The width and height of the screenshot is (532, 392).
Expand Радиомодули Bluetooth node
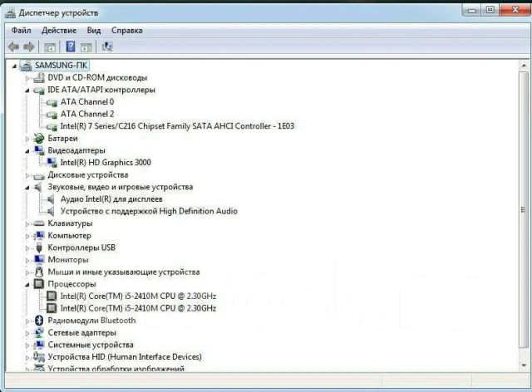pyautogui.click(x=27, y=321)
